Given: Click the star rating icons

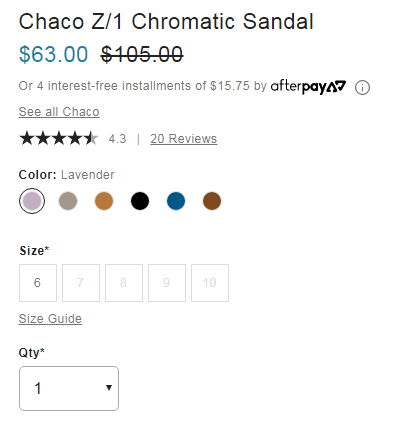Looking at the screenshot, I should pos(59,138).
